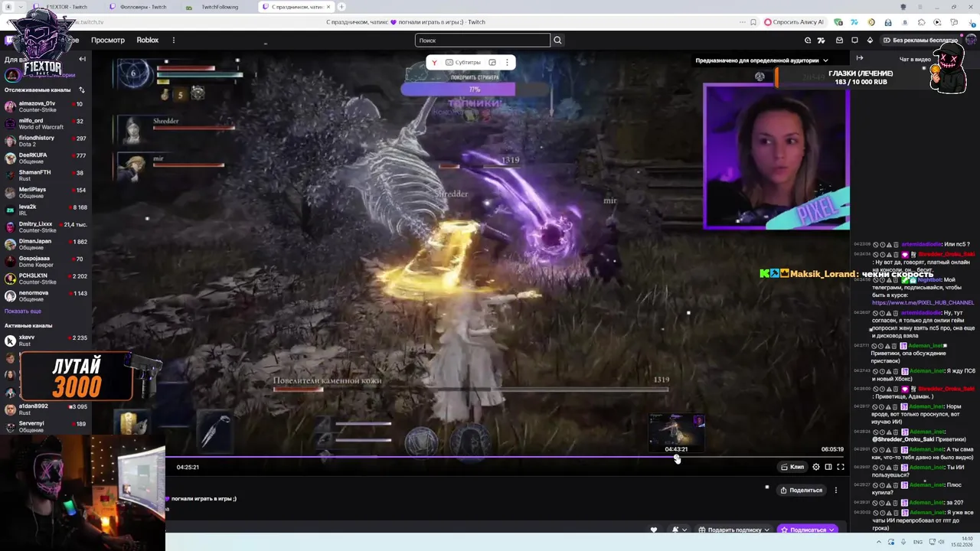The width and height of the screenshot is (980, 551).
Task: Open a new browser tab
Action: [x=341, y=7]
